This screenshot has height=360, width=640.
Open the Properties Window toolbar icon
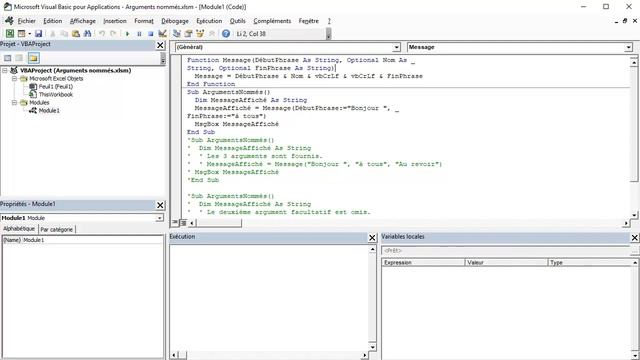[188, 33]
